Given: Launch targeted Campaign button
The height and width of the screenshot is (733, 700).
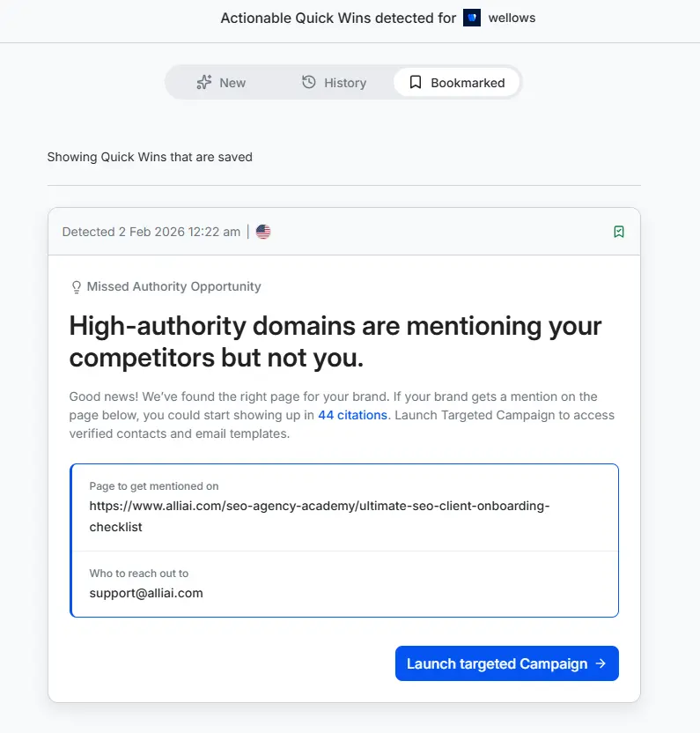Looking at the screenshot, I should tap(507, 663).
